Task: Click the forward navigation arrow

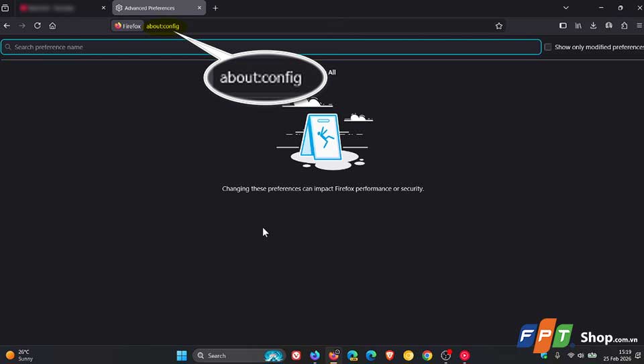Action: (x=22, y=26)
